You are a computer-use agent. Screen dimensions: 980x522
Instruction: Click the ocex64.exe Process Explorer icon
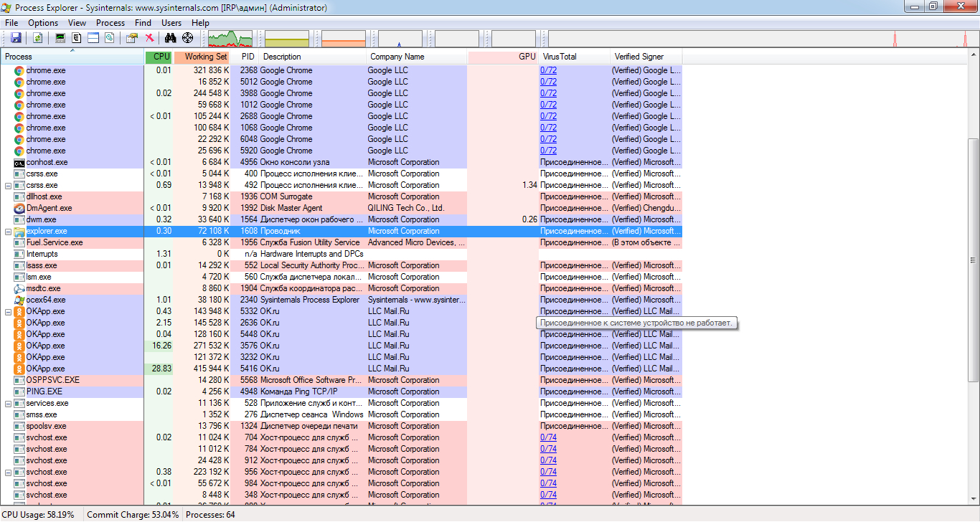19,300
